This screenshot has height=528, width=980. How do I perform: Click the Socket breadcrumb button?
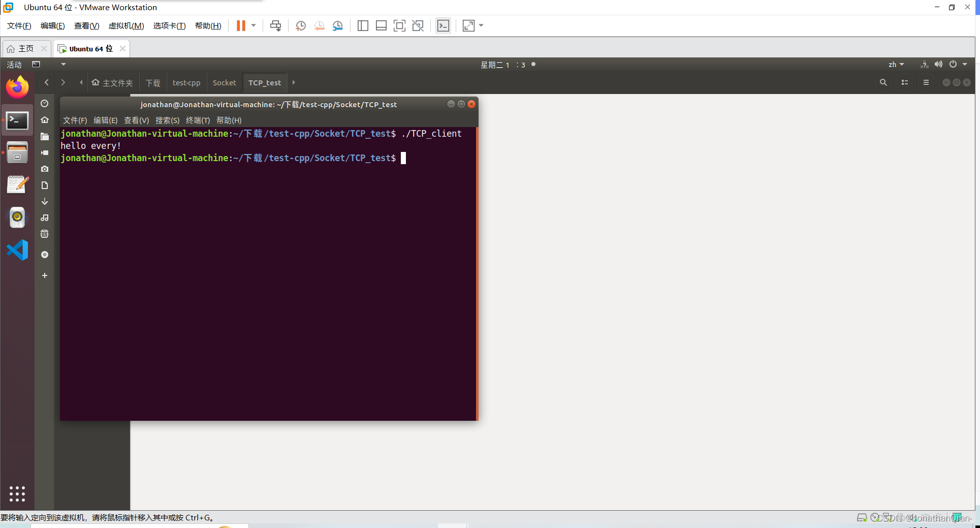224,83
